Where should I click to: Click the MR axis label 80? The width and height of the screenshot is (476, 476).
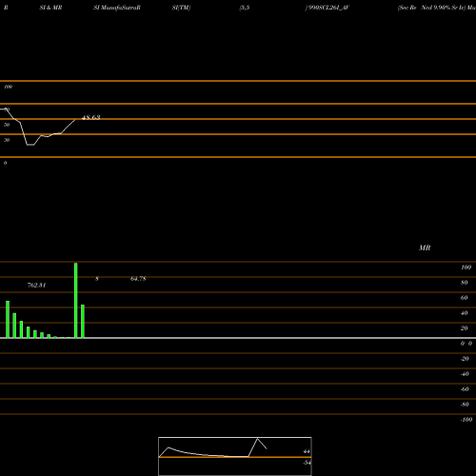[x=464, y=283]
